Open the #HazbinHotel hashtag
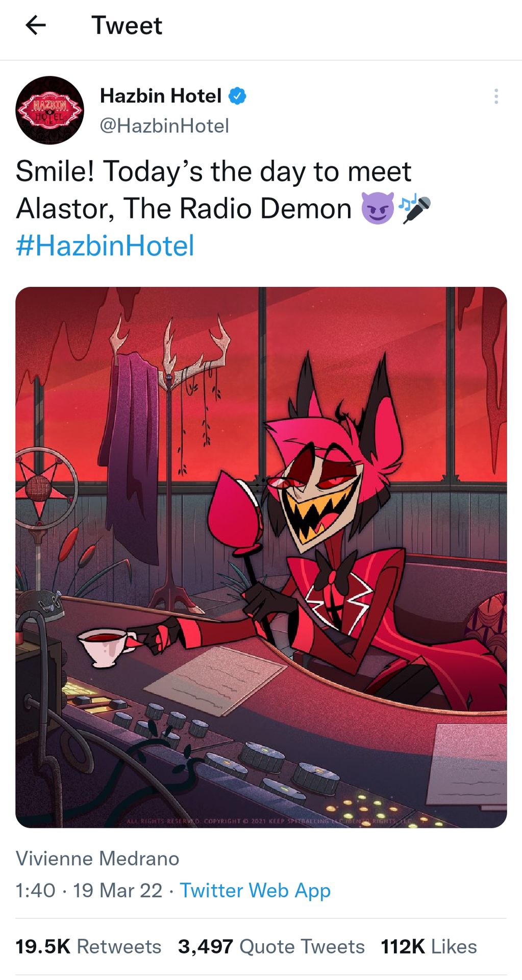 tap(105, 246)
